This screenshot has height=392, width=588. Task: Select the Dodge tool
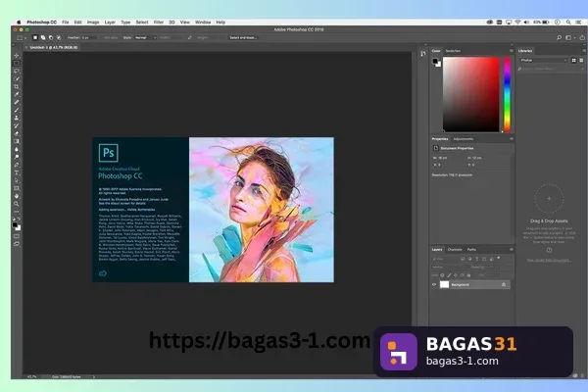[16, 157]
